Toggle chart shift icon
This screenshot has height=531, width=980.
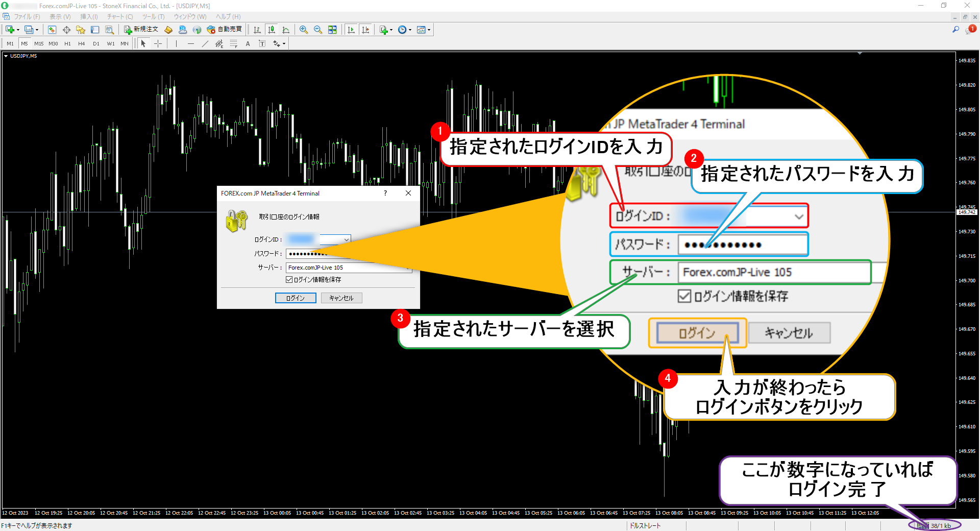pyautogui.click(x=365, y=30)
